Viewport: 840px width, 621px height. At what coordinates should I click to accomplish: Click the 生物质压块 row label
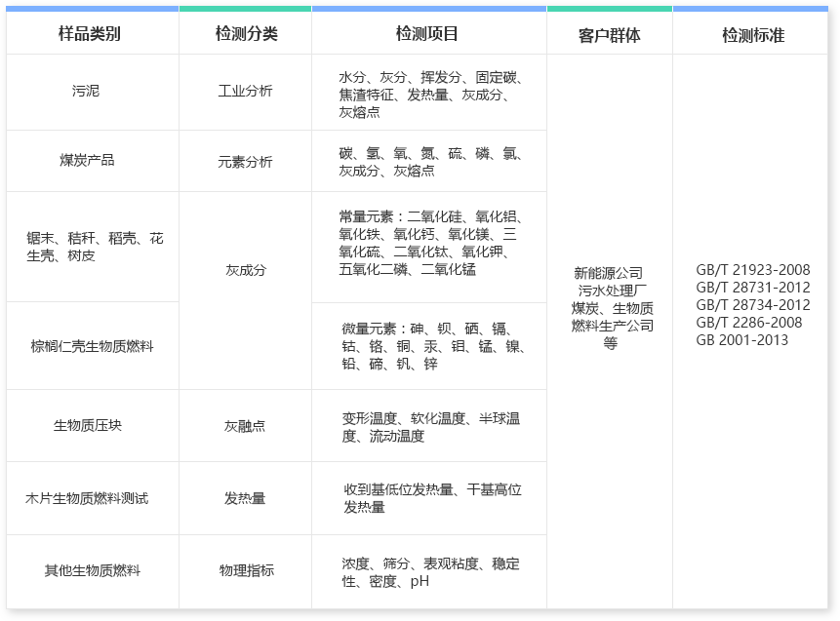90,425
